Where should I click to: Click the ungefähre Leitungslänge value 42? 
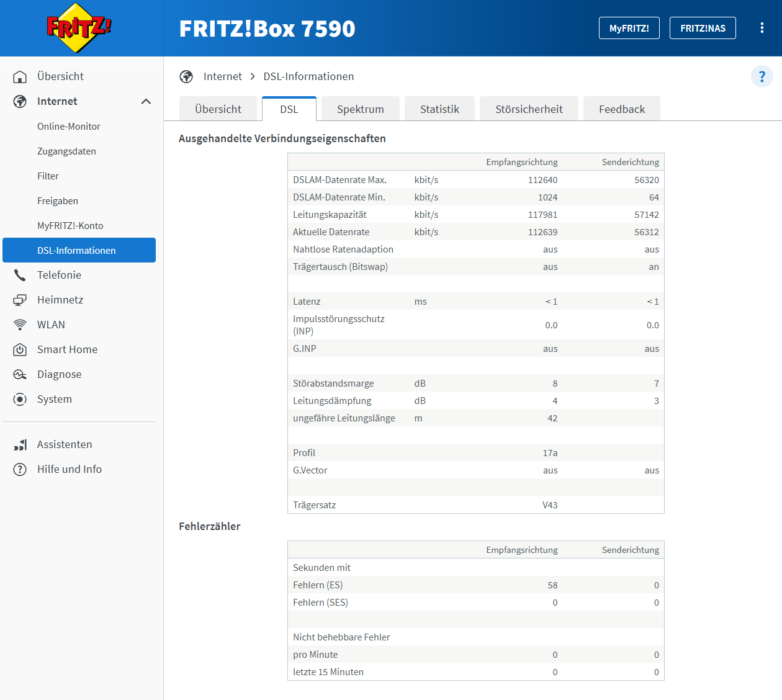click(x=552, y=418)
